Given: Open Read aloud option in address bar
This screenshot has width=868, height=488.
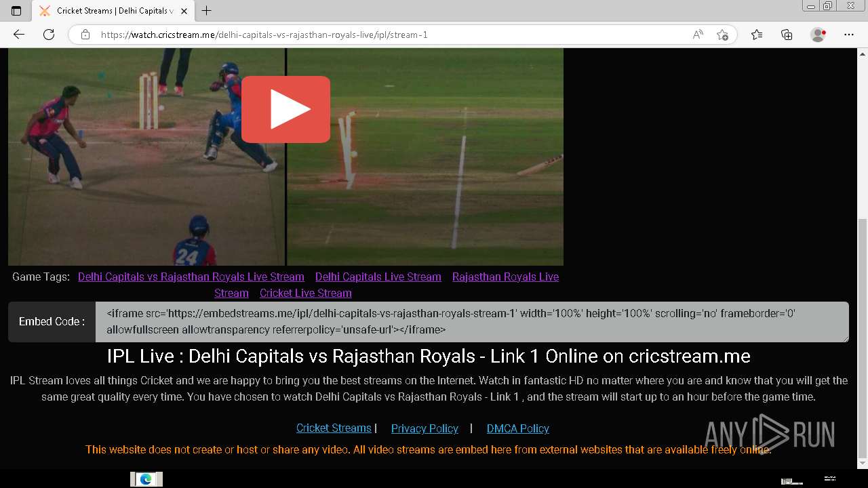Looking at the screenshot, I should click(x=698, y=35).
